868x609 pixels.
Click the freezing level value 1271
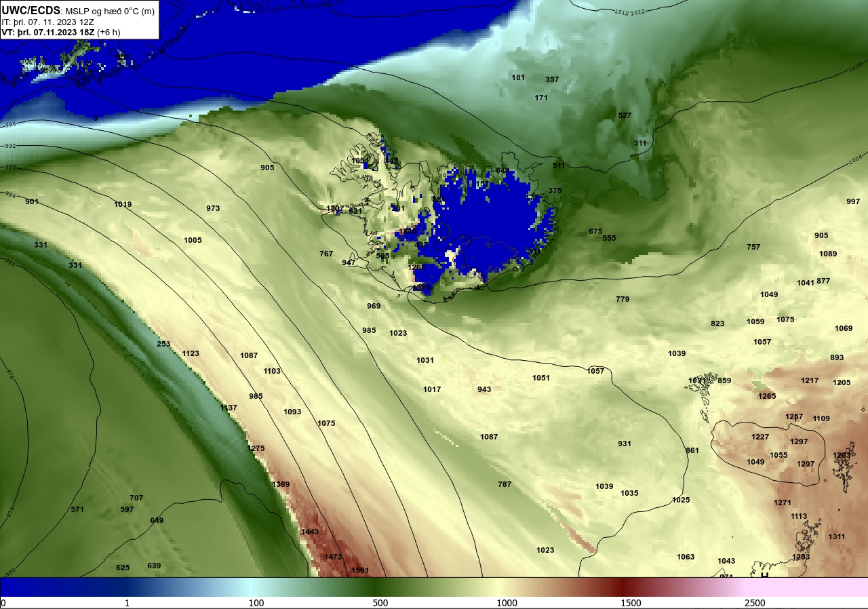[x=783, y=503]
